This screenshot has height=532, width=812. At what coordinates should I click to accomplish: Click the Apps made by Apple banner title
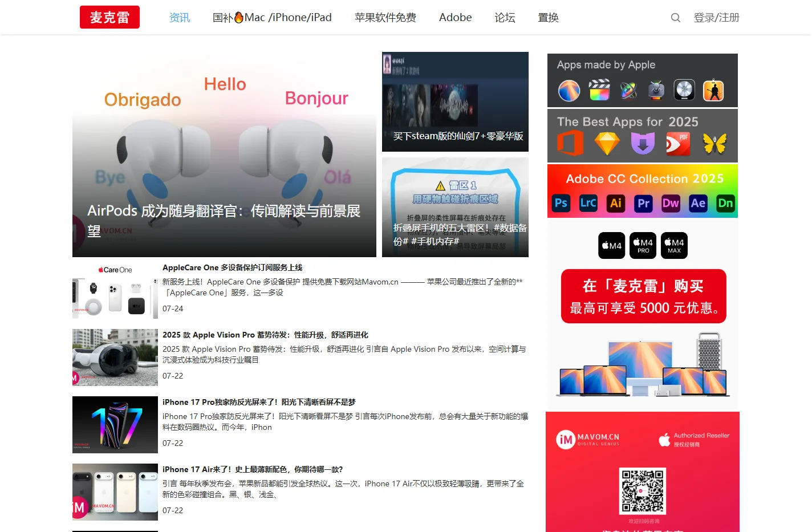[606, 65]
